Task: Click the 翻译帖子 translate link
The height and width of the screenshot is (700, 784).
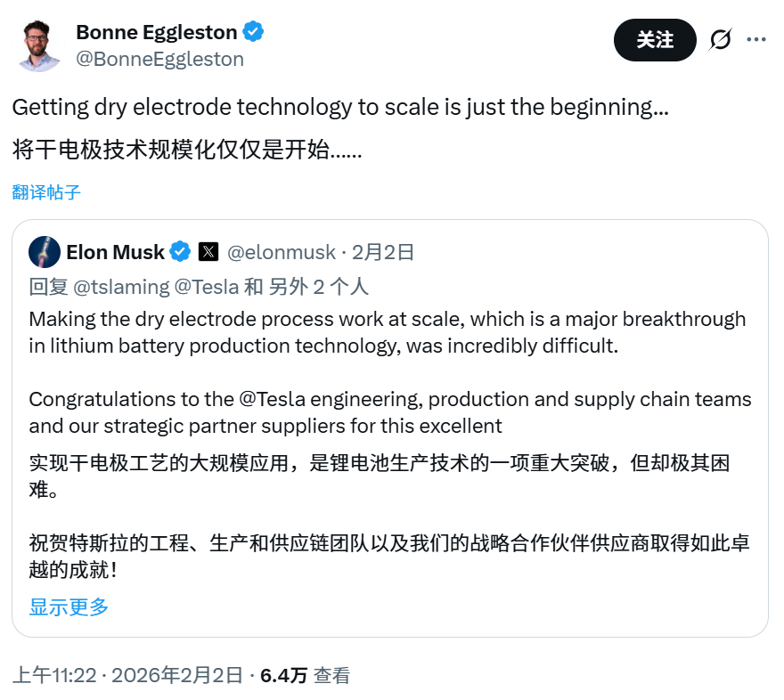Action: 46,191
